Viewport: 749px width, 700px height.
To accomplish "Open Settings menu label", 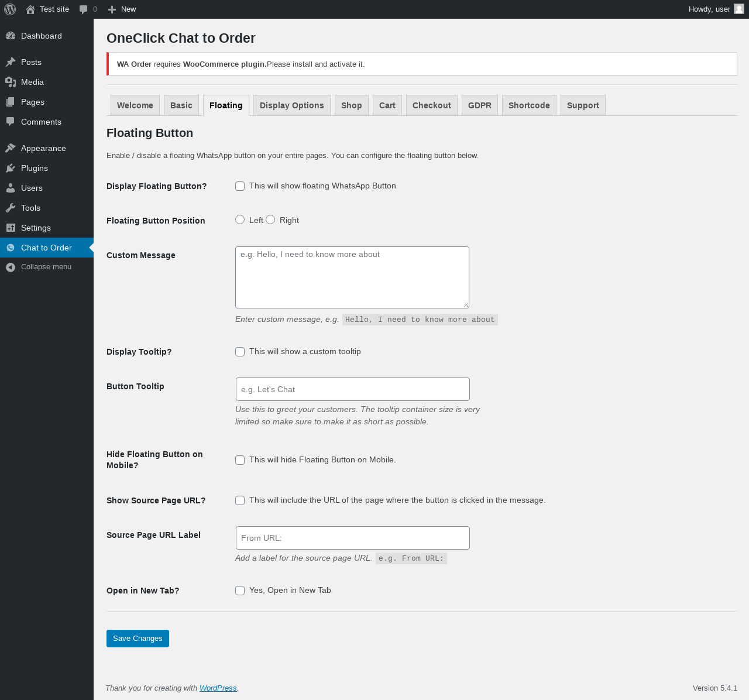I will [36, 228].
